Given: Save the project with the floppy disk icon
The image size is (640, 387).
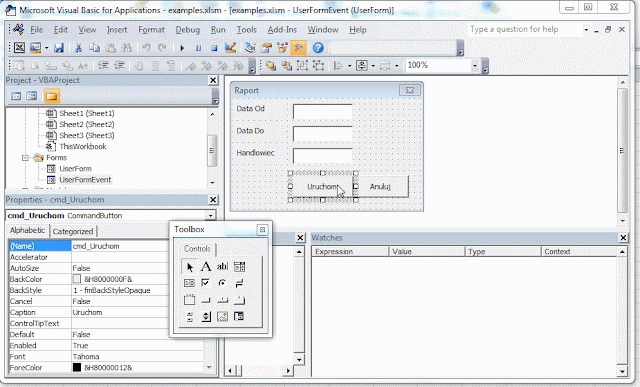Looking at the screenshot, I should pos(59,48).
